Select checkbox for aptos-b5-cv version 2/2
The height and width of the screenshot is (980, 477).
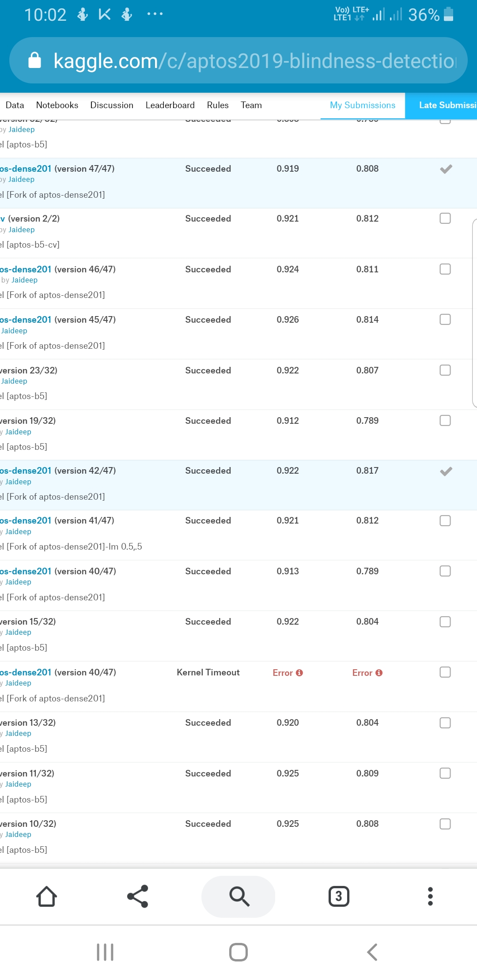tap(444, 218)
